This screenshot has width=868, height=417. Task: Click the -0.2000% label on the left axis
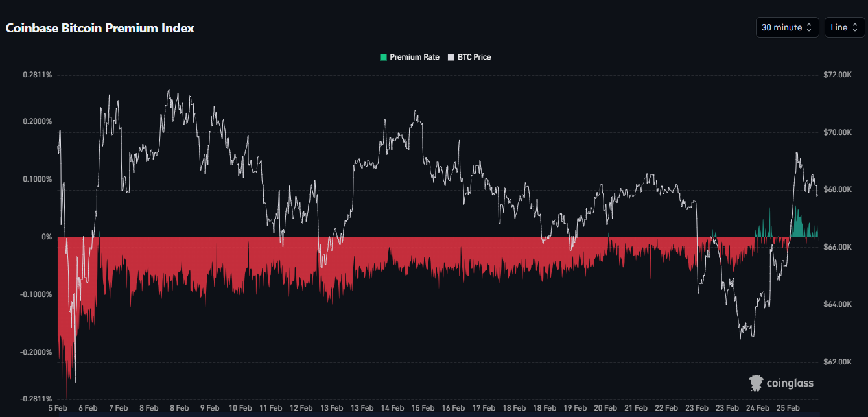click(x=36, y=352)
